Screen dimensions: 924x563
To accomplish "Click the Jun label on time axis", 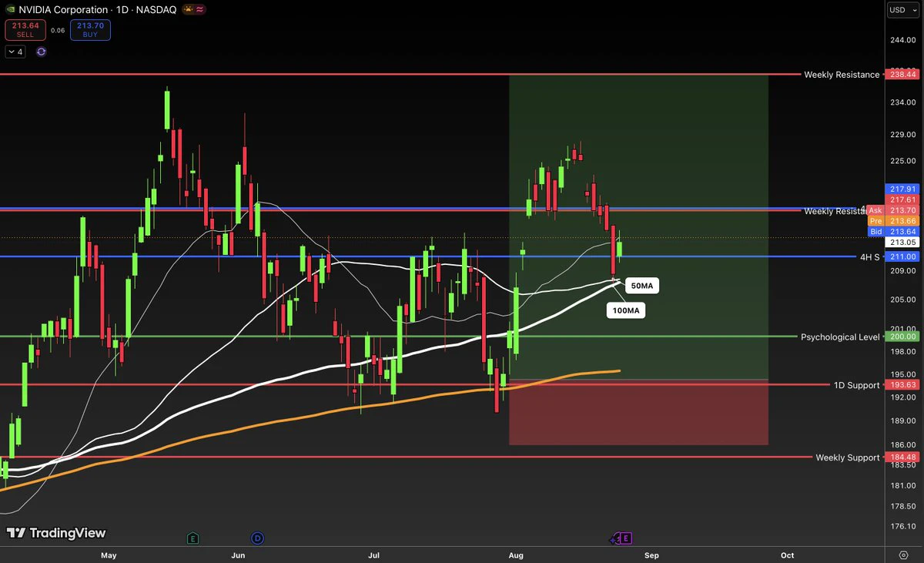I will (x=238, y=555).
